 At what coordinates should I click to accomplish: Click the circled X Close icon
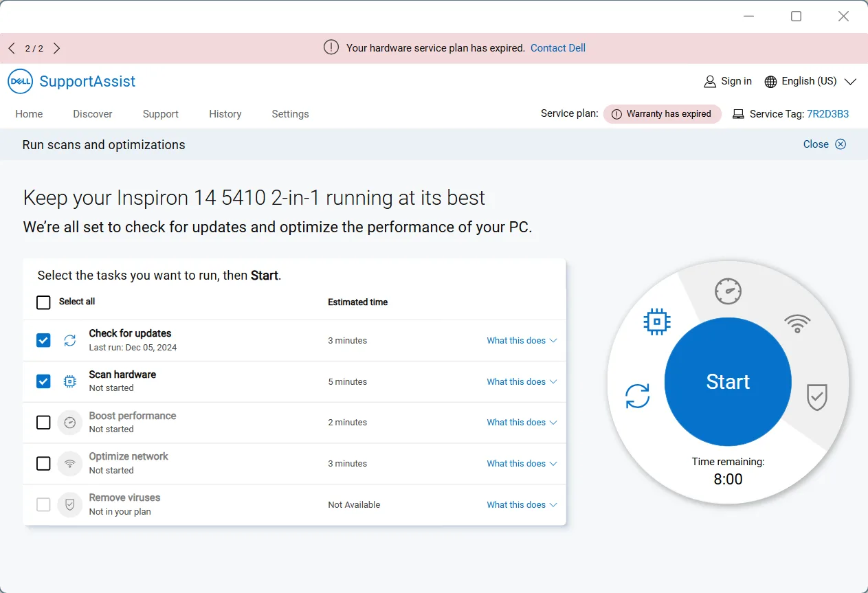point(841,144)
